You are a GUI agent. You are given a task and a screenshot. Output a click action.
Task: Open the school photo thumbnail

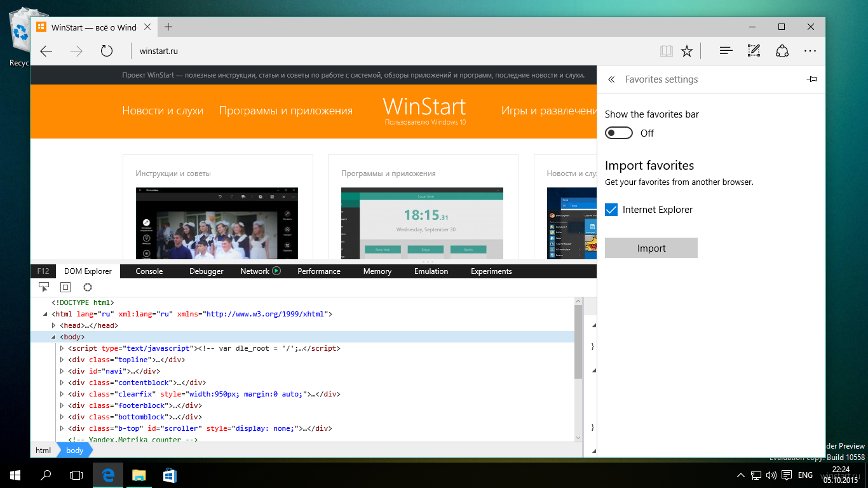coord(217,223)
